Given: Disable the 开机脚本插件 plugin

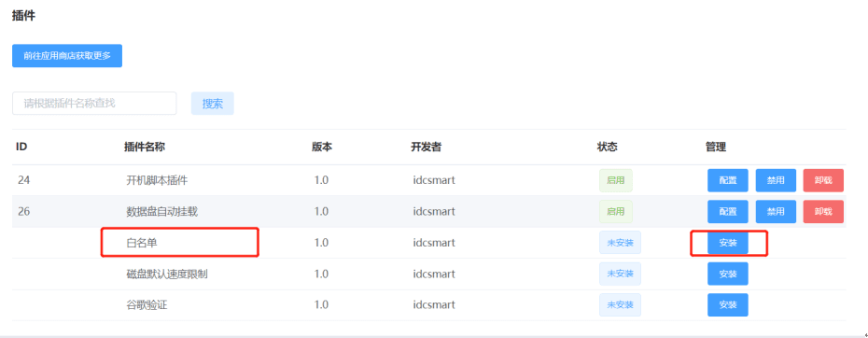Looking at the screenshot, I should (777, 180).
